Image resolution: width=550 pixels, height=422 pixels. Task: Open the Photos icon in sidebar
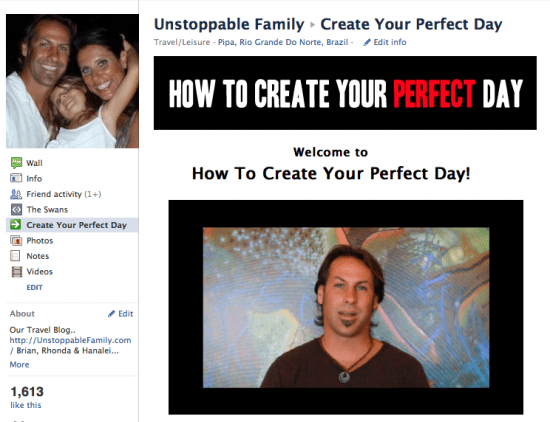(x=16, y=241)
